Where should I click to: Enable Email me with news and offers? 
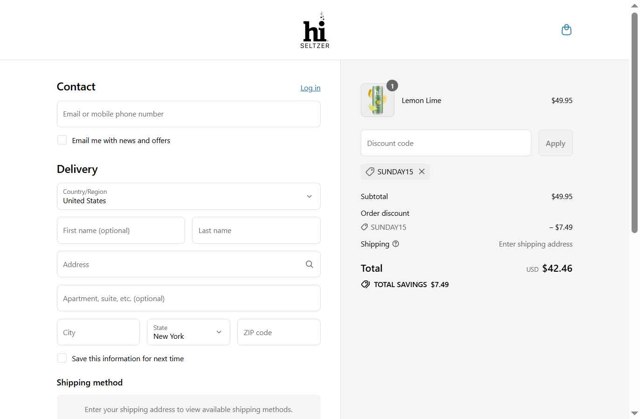tap(62, 140)
